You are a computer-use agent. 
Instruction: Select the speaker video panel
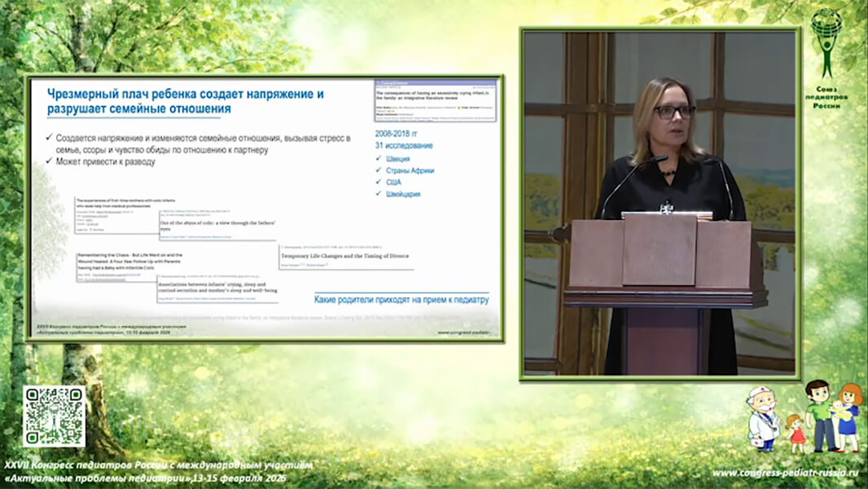[x=660, y=204]
